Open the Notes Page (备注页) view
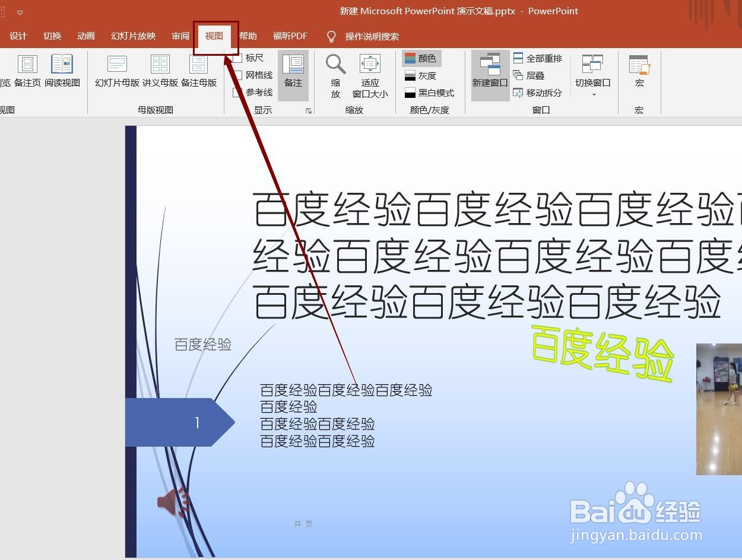 point(27,71)
